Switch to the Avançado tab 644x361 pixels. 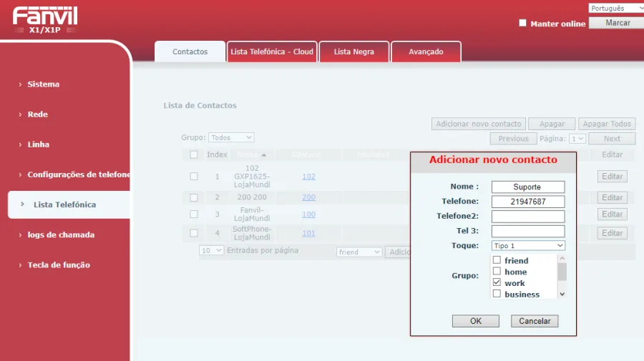click(426, 51)
